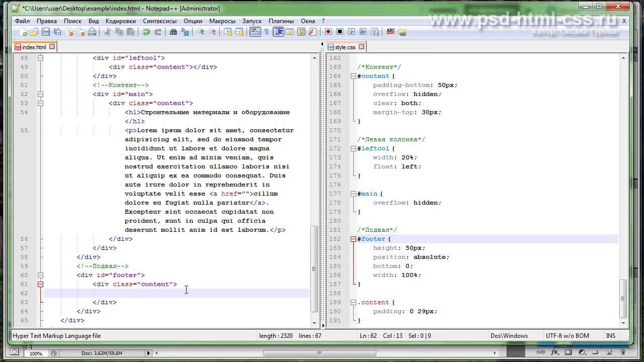This screenshot has height=362, width=644.
Task: Open the Макросы menu
Action: 222,21
